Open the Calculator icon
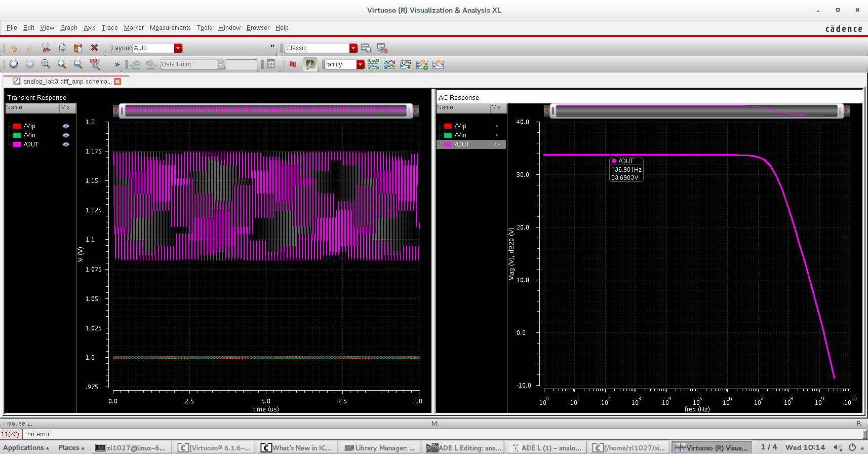 pyautogui.click(x=271, y=64)
